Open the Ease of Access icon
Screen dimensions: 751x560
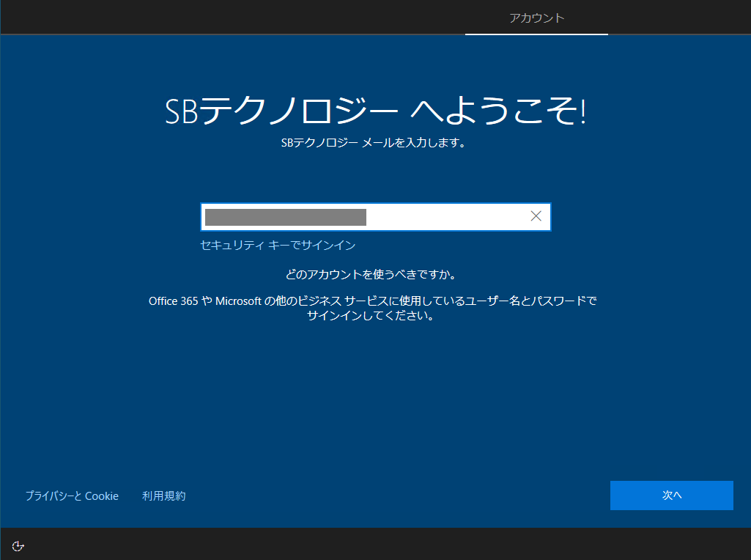(x=18, y=546)
